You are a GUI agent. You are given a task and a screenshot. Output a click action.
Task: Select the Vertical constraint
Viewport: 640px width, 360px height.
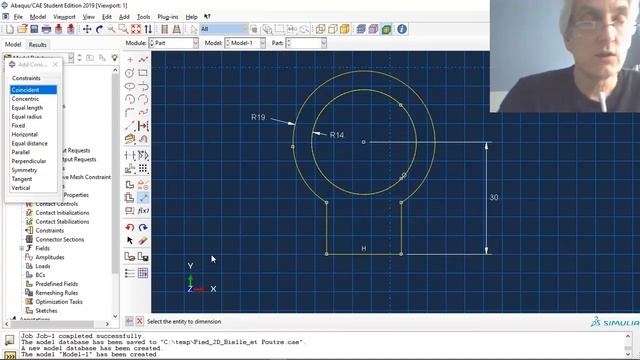[33, 188]
